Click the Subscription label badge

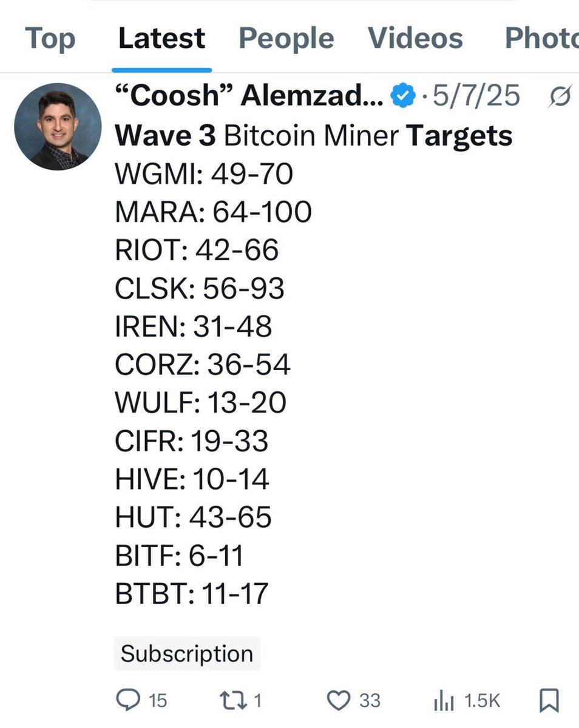187,653
